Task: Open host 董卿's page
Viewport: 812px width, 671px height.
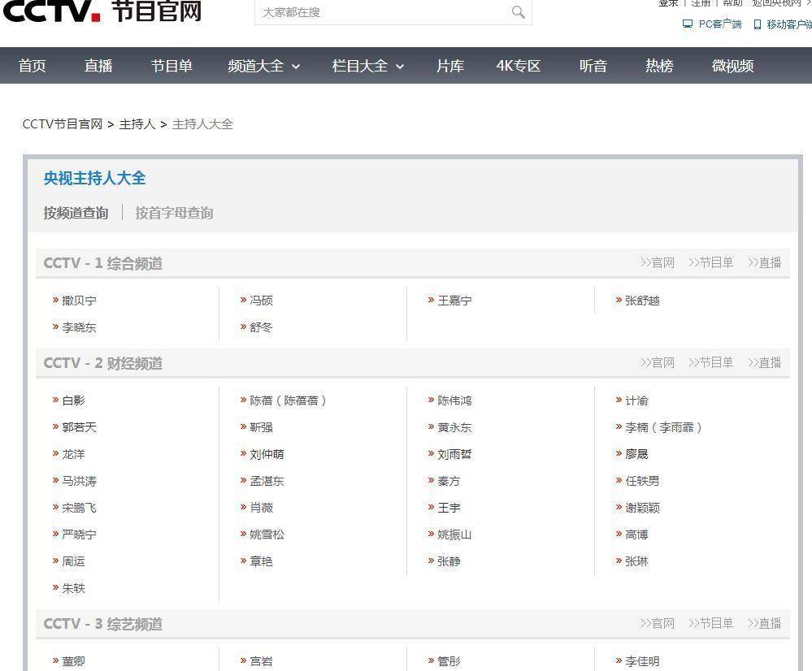Action: tap(73, 661)
